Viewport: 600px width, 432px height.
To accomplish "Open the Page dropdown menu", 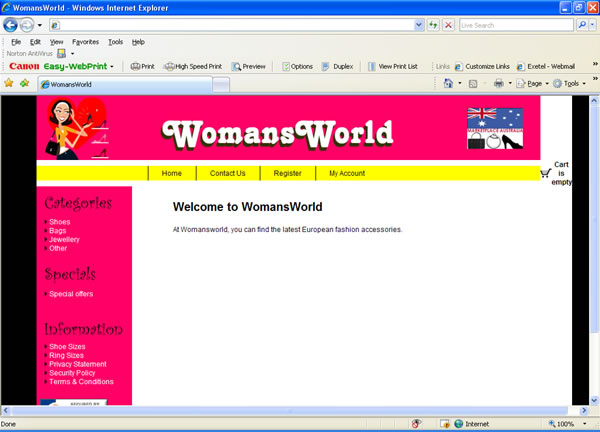I will (539, 84).
